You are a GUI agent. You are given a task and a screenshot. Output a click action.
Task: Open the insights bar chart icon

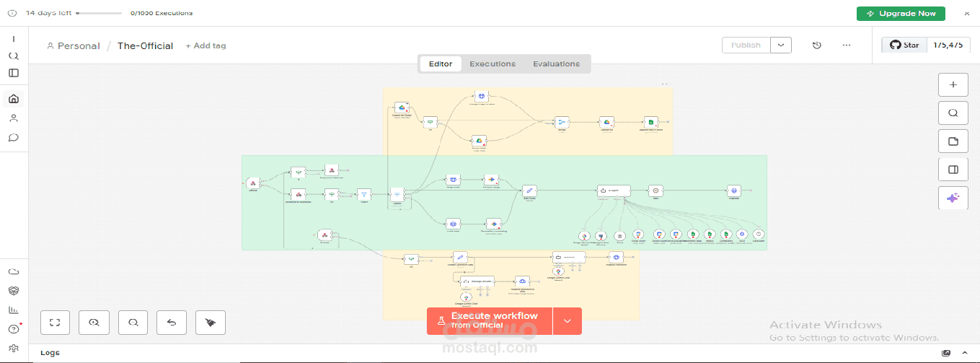[14, 310]
